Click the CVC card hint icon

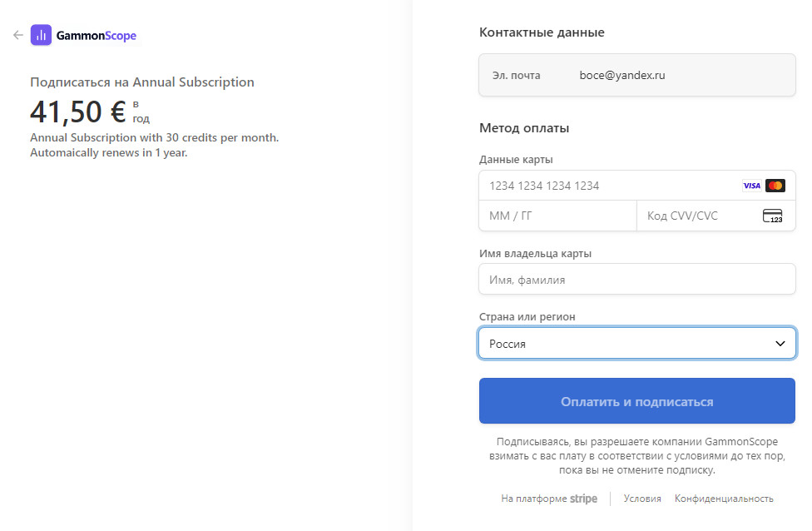773,216
